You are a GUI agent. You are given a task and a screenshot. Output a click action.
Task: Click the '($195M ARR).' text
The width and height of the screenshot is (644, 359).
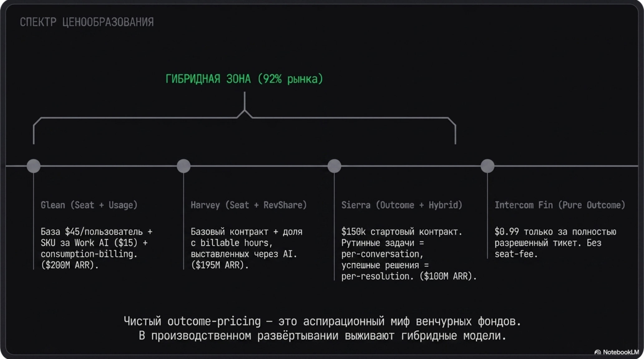[220, 265]
